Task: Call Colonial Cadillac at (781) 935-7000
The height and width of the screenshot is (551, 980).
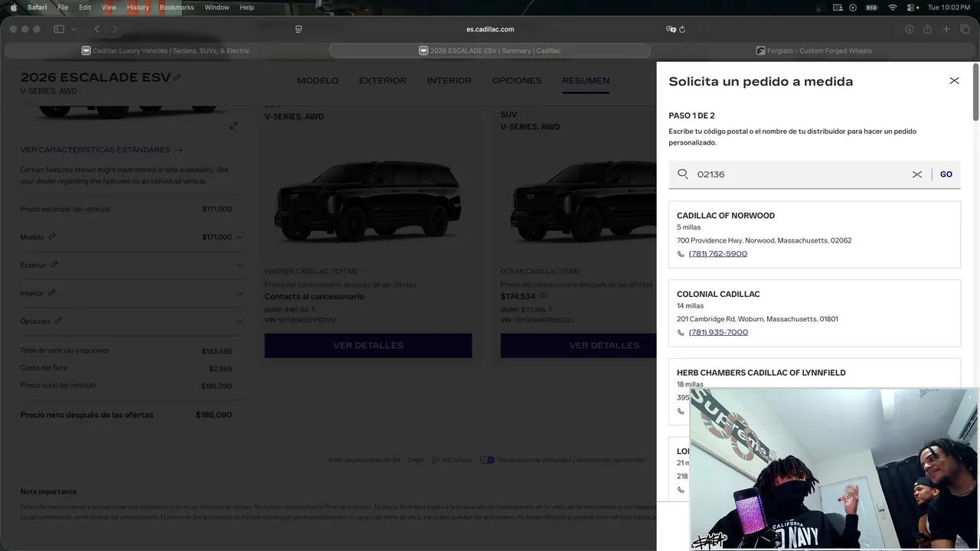Action: (718, 332)
